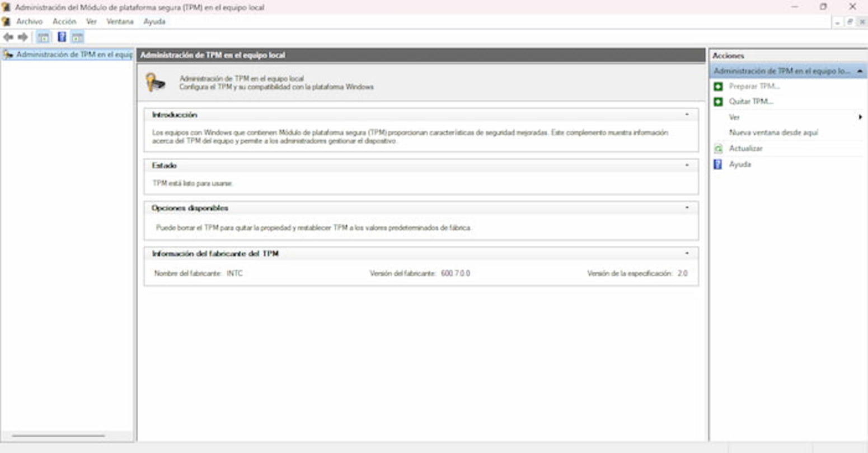Click the green Quitar TPM icon
This screenshot has height=453, width=868.
719,102
